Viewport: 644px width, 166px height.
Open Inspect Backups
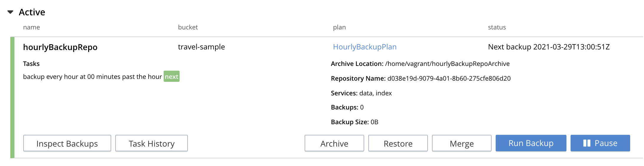(x=67, y=143)
